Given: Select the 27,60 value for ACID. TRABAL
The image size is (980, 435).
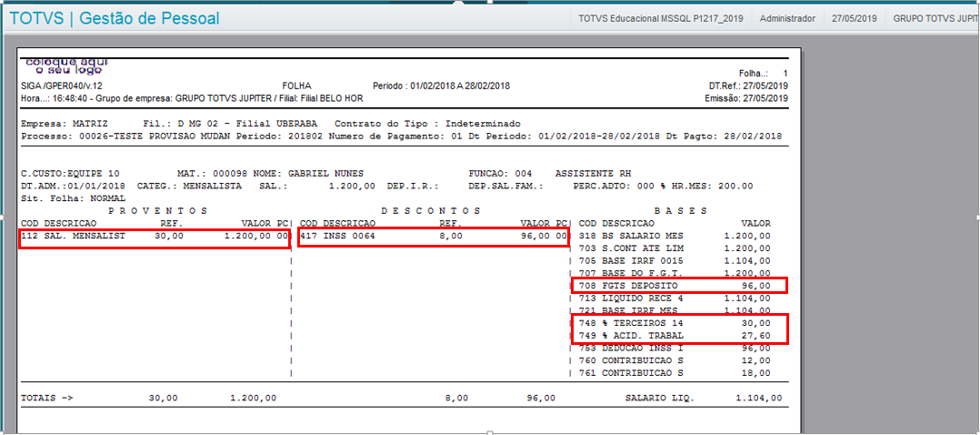Looking at the screenshot, I should pos(755,336).
